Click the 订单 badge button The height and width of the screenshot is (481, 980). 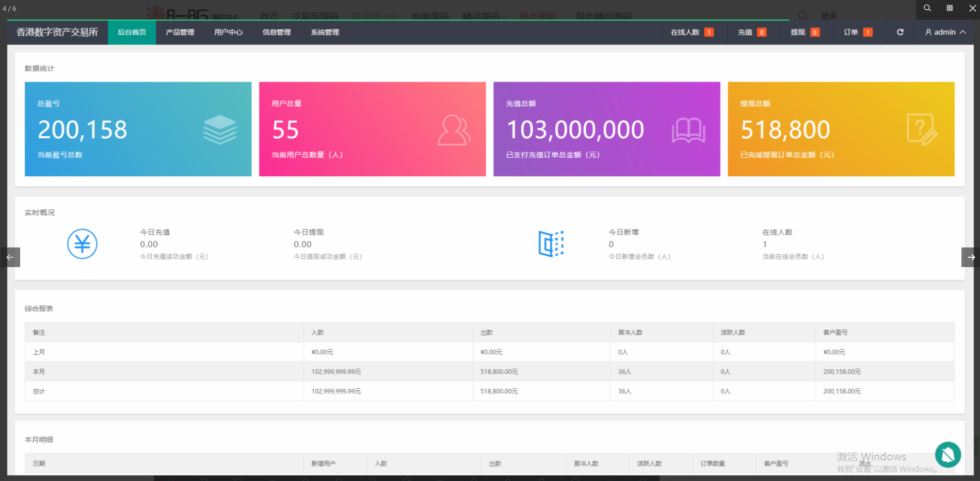[x=857, y=32]
